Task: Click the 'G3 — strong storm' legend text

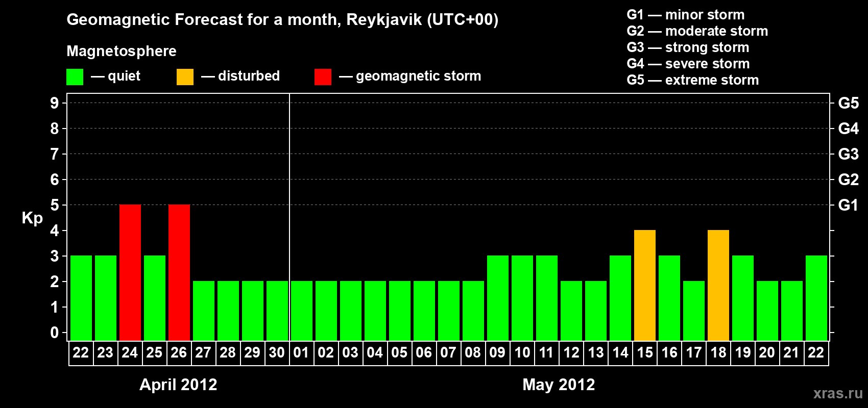Action: (688, 47)
